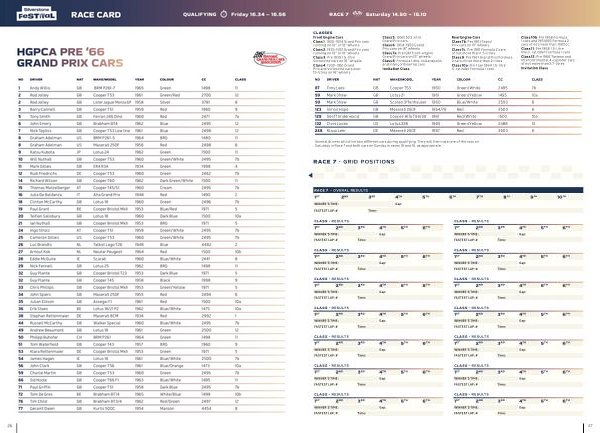Select driver name 'Eddie McGuire'
This screenshot has width=600, height=433.
point(43,259)
